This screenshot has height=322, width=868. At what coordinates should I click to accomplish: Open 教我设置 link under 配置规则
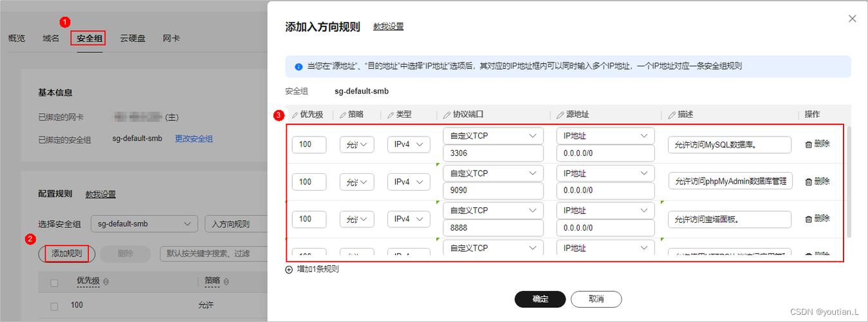[100, 194]
